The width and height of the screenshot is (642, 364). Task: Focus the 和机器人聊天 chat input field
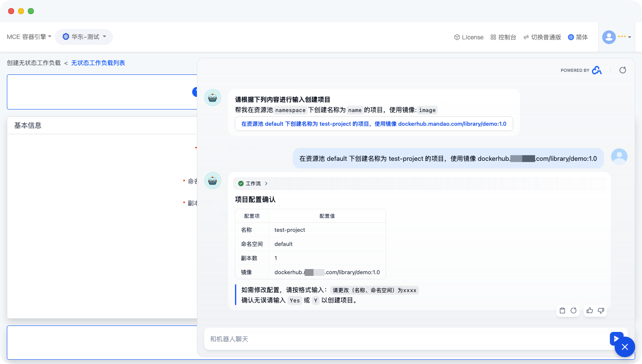tap(407, 339)
